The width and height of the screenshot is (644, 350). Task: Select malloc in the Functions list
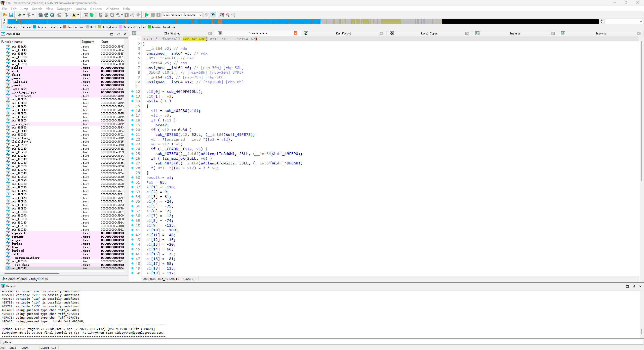coord(17,67)
